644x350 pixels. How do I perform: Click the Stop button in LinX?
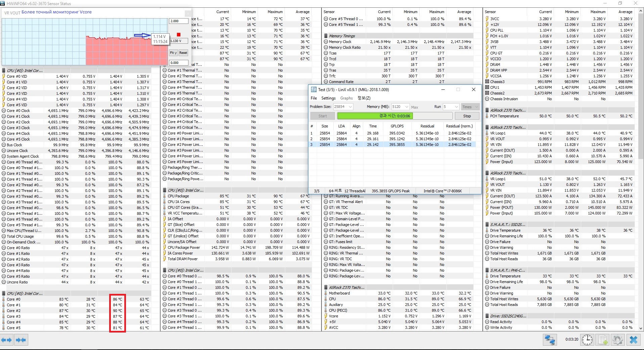(x=467, y=116)
